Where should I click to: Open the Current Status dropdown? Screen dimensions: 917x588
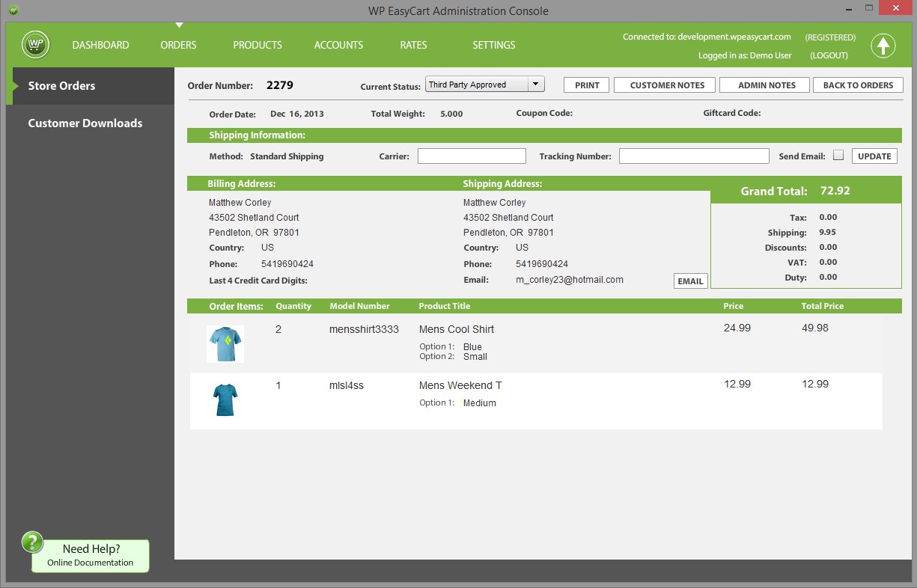pos(535,85)
